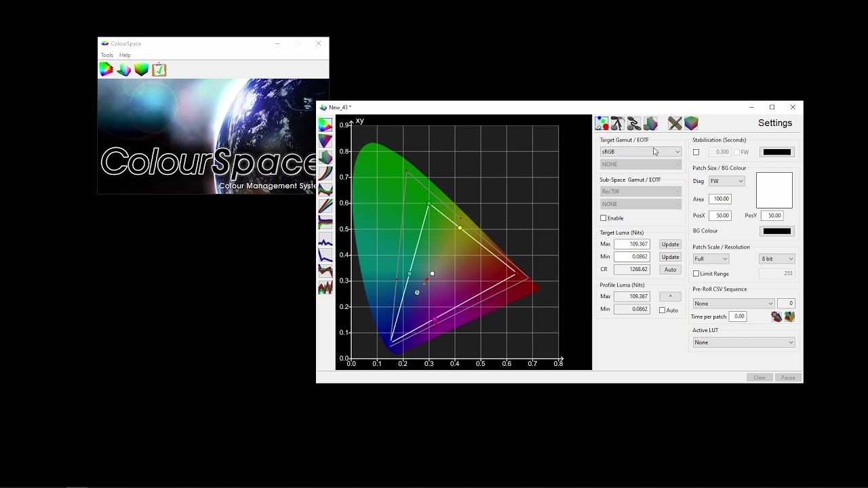
Task: Click the black Stabilisation colour swatch
Action: pos(777,152)
